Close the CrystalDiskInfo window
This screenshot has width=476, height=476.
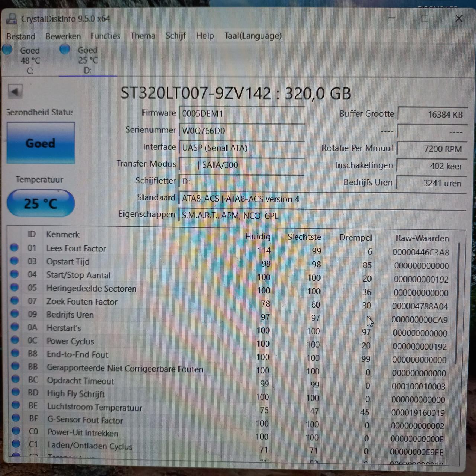tap(459, 19)
